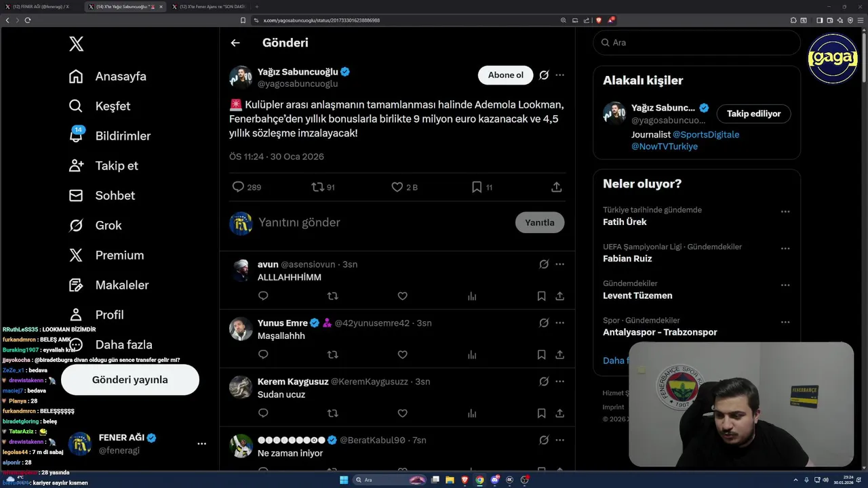868x488 pixels.
Task: Go back with the Gönderi arrow
Action: click(x=235, y=43)
